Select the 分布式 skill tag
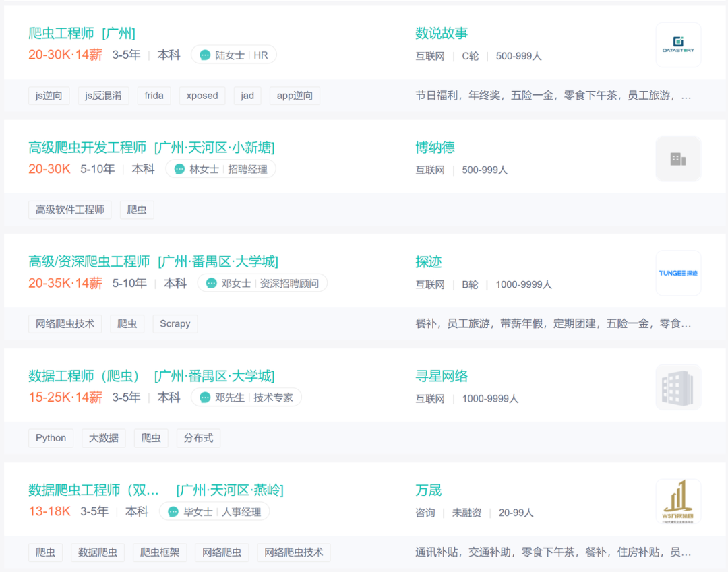The image size is (728, 572). point(198,438)
